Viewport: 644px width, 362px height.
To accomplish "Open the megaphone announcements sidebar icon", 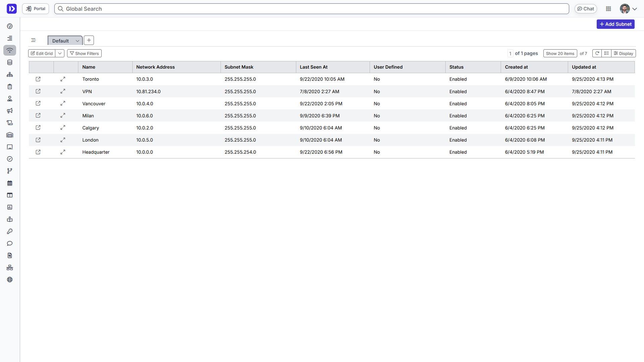I will (x=10, y=111).
